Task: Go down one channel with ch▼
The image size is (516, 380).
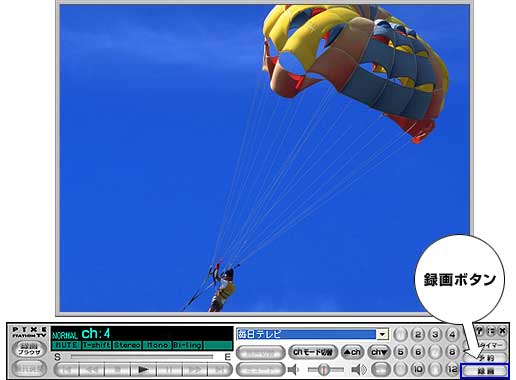Action: [379, 352]
